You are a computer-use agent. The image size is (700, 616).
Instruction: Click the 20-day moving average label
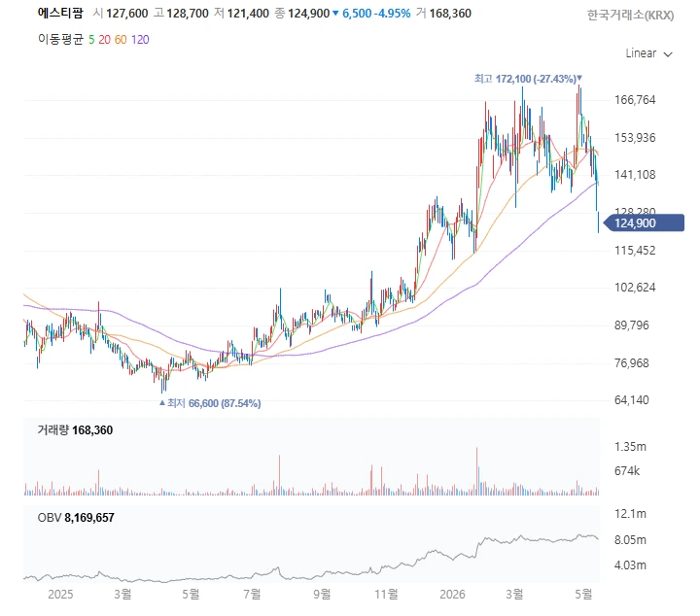click(104, 40)
